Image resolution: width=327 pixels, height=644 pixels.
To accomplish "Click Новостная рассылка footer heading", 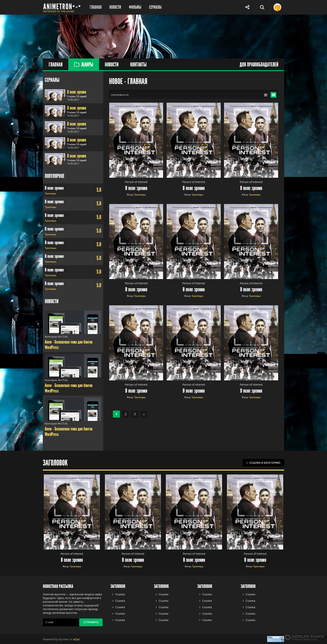I will coord(58,586).
